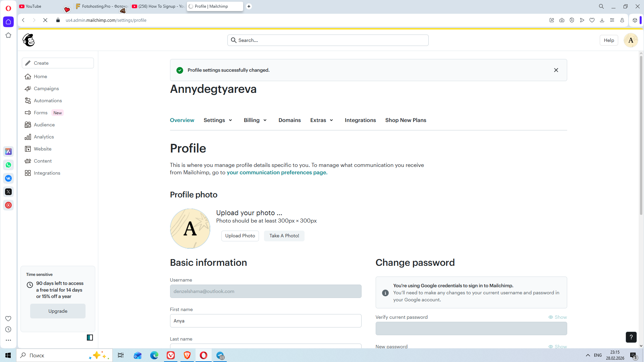
Task: Collapse the sidebar with the panel icon
Action: [x=90, y=338]
